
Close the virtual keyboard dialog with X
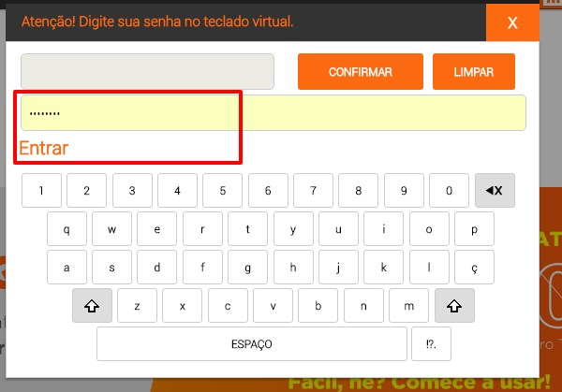click(512, 22)
